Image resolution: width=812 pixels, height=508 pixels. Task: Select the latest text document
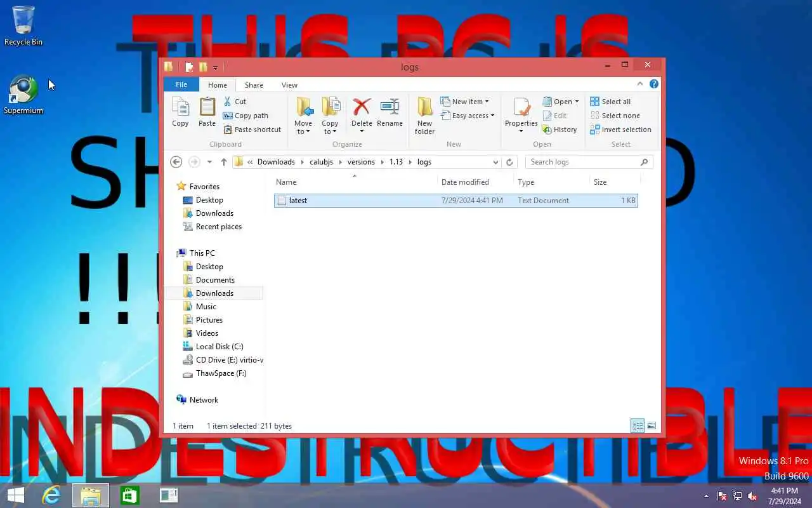(x=455, y=201)
